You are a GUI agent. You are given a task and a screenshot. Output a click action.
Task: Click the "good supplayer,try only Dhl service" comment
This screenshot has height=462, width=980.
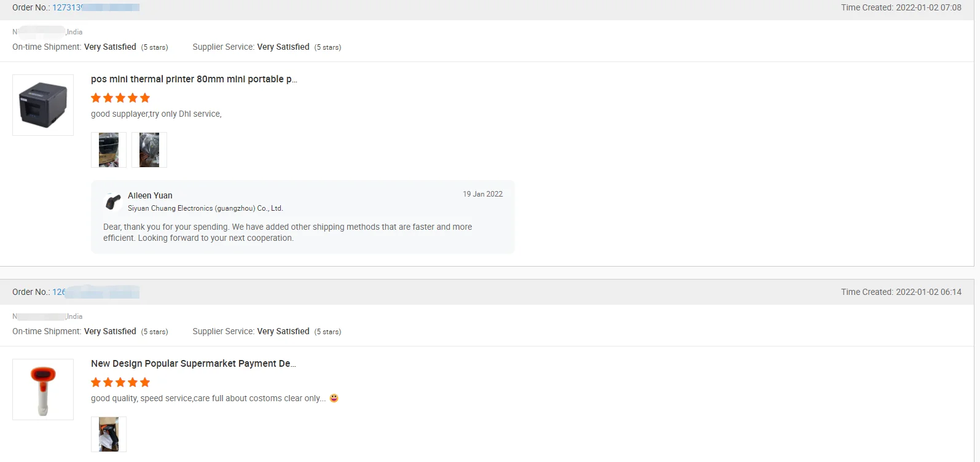(x=156, y=114)
